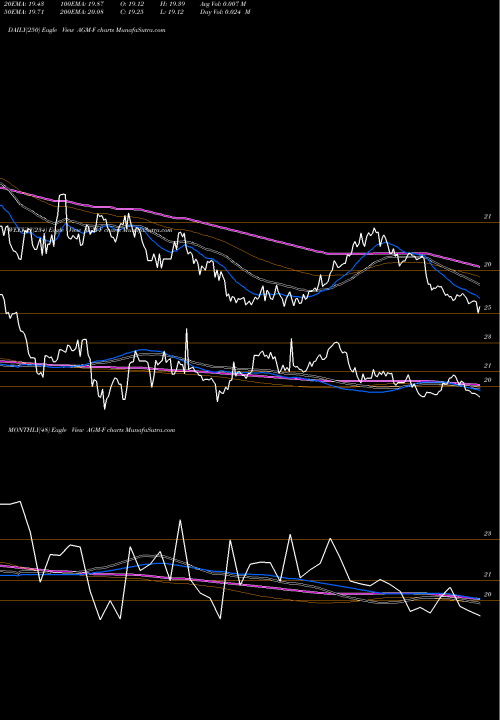
Task: Click the weekly chart 20 price label
Action: 488,380
